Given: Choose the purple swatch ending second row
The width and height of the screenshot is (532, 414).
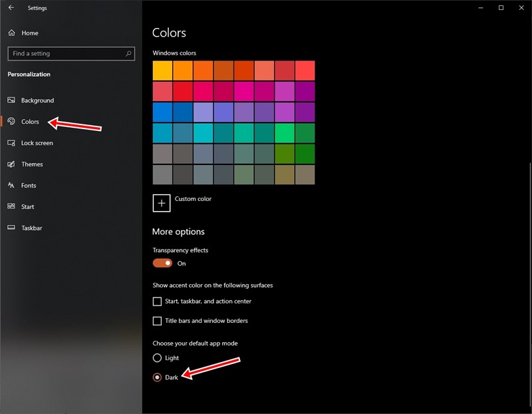Looking at the screenshot, I should pos(305,91).
